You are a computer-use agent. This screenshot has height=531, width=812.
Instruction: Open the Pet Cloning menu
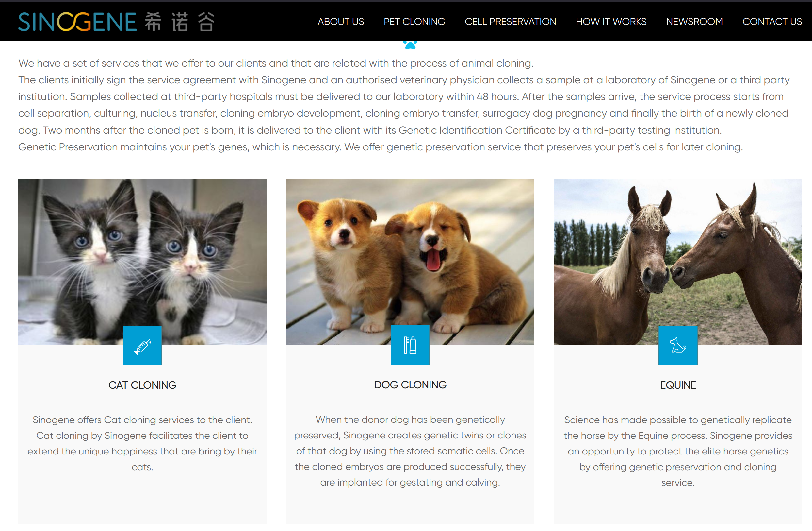click(414, 22)
